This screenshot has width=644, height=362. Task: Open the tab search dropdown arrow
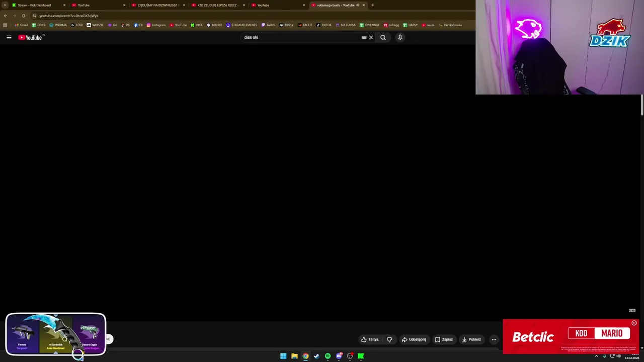tap(5, 5)
